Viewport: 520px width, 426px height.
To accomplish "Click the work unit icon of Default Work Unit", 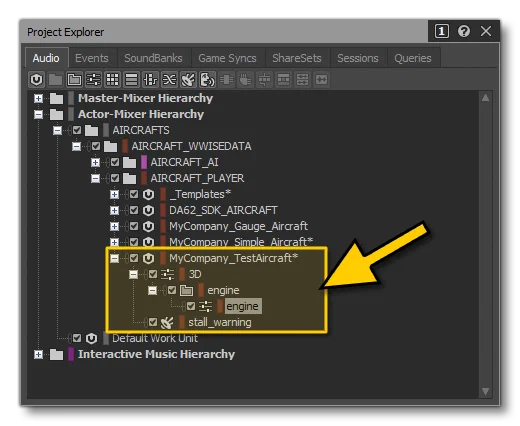I will pos(91,338).
